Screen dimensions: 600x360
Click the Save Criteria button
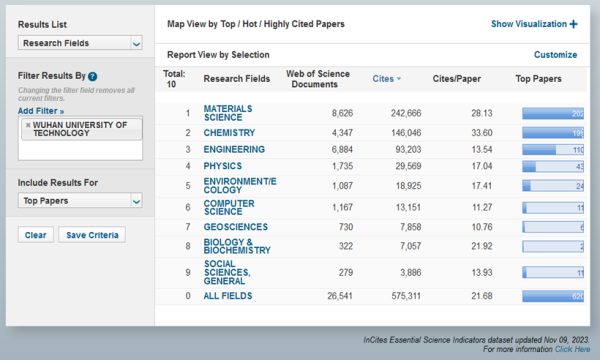(92, 235)
